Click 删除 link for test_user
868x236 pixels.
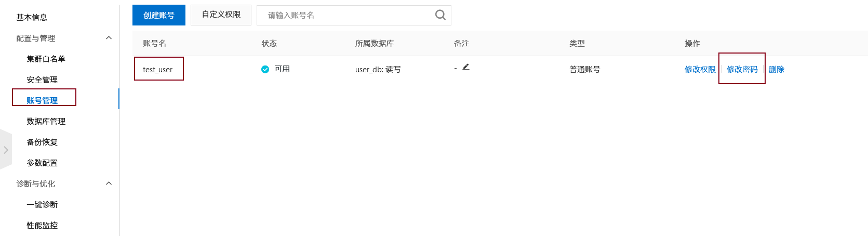[x=777, y=69]
